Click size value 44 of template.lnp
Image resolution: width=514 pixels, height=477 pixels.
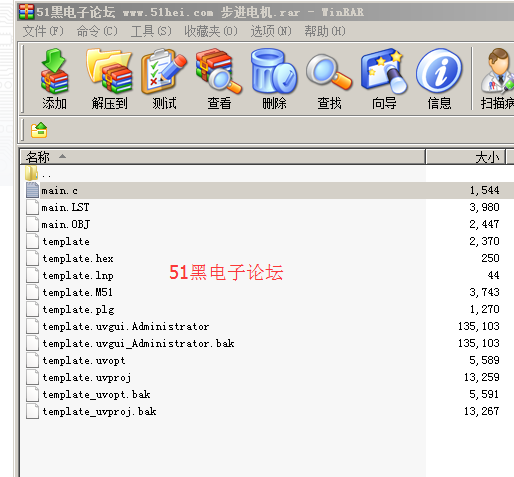click(493, 275)
